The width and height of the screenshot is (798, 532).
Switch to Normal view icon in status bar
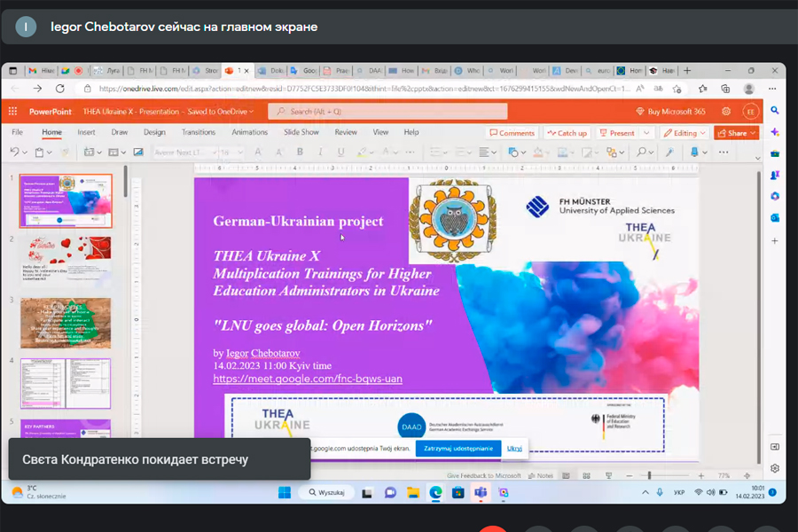(x=566, y=475)
